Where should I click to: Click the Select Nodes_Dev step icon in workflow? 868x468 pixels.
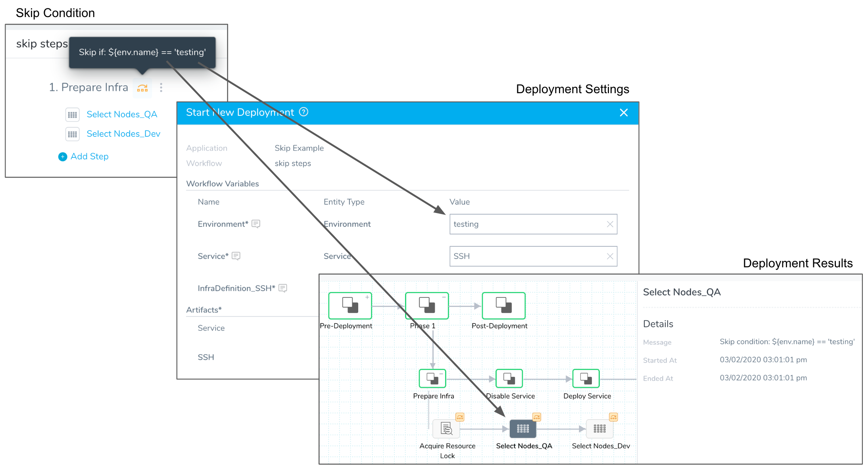73,134
